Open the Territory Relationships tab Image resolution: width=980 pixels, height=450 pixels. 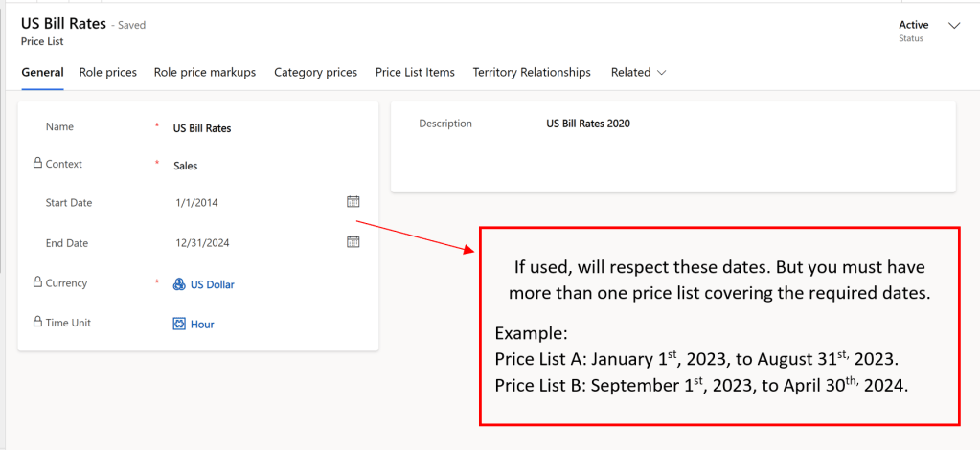coord(532,73)
